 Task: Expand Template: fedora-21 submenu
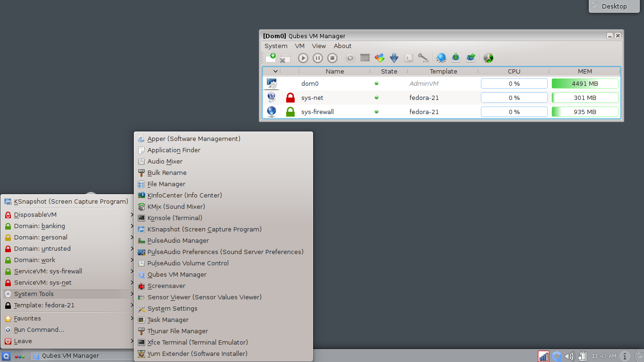(x=68, y=305)
